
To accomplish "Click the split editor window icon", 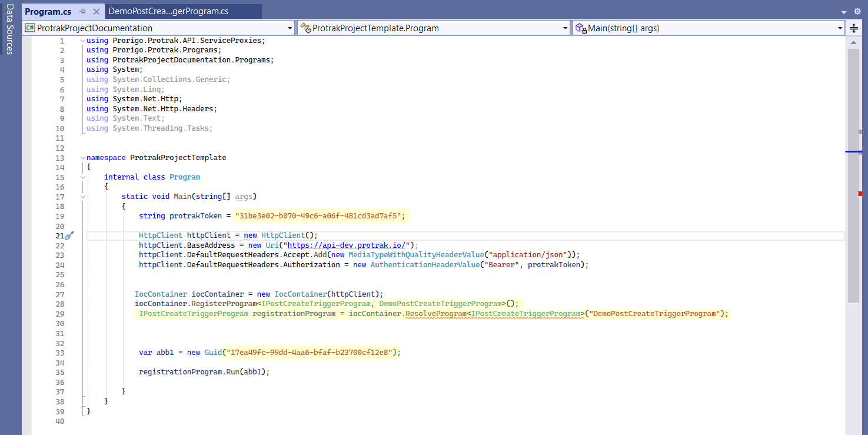I will pyautogui.click(x=854, y=28).
